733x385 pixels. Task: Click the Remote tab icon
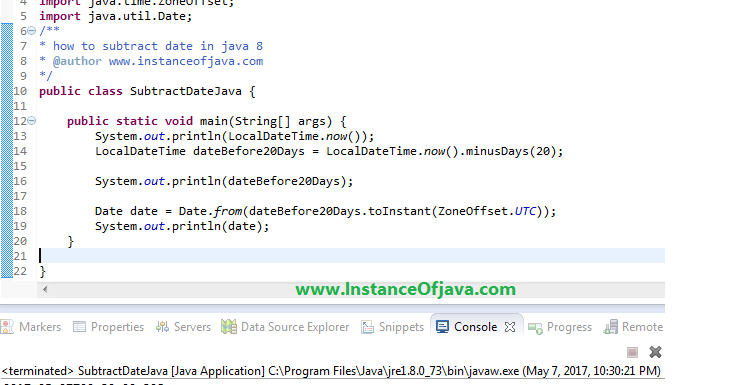[610, 327]
